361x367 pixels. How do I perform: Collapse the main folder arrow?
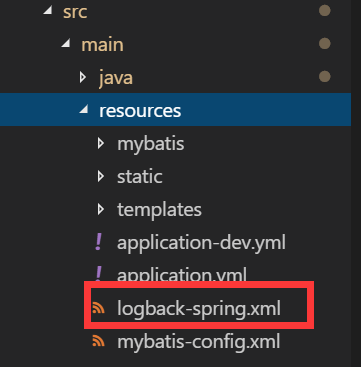[66, 43]
